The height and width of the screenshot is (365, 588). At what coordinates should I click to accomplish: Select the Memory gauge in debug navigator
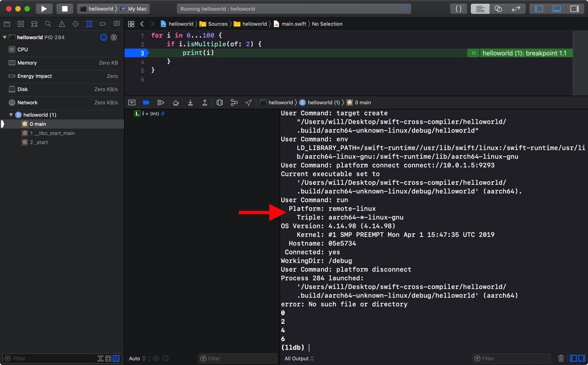click(x=27, y=63)
